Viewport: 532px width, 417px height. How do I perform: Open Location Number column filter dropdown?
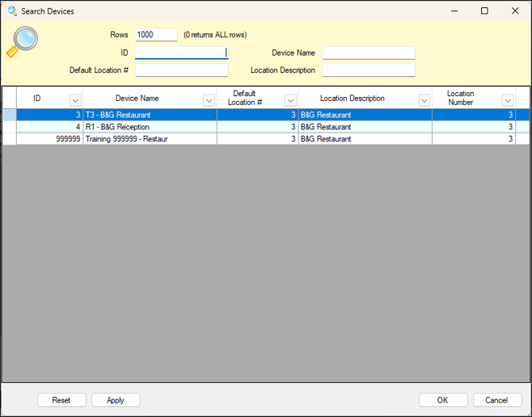[x=508, y=100]
